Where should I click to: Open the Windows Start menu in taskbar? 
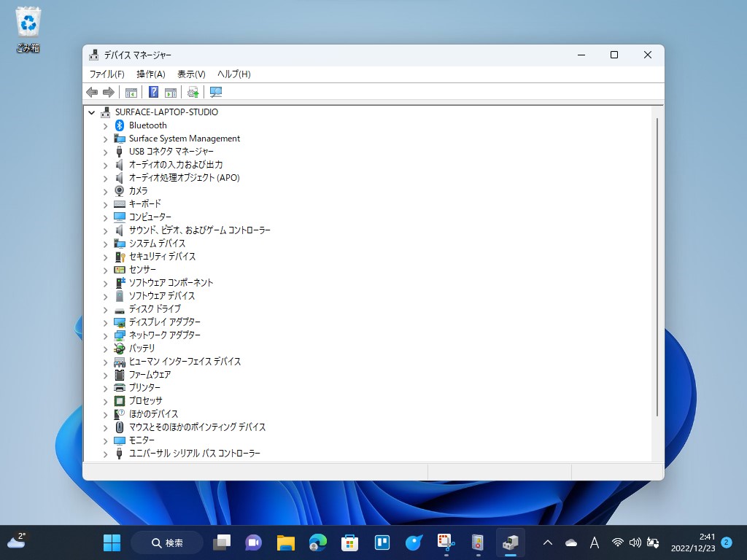point(112,542)
